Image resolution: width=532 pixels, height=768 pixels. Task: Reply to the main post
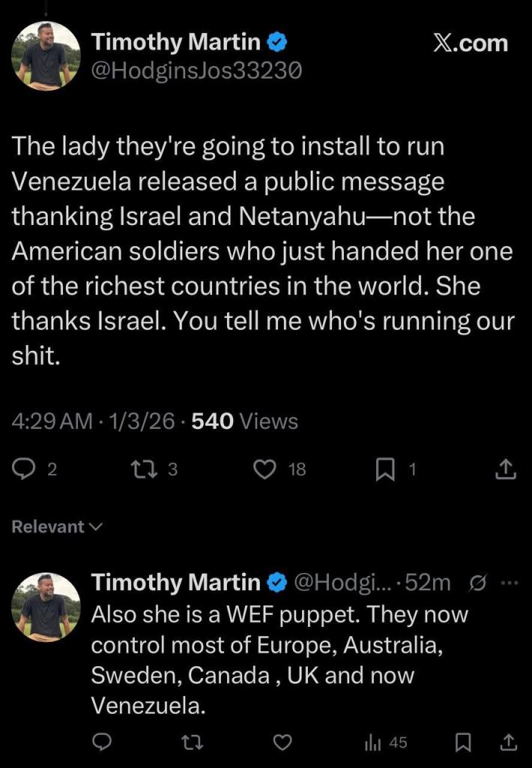tap(25, 469)
